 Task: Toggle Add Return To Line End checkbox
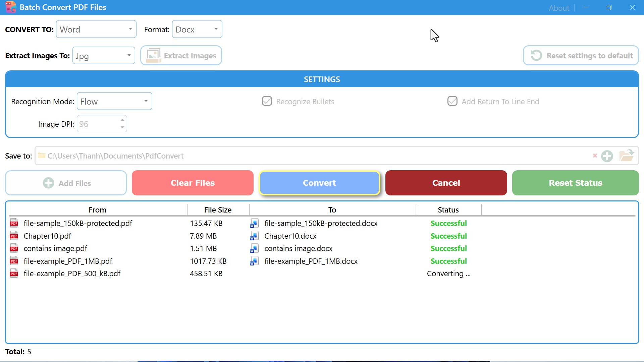point(452,101)
